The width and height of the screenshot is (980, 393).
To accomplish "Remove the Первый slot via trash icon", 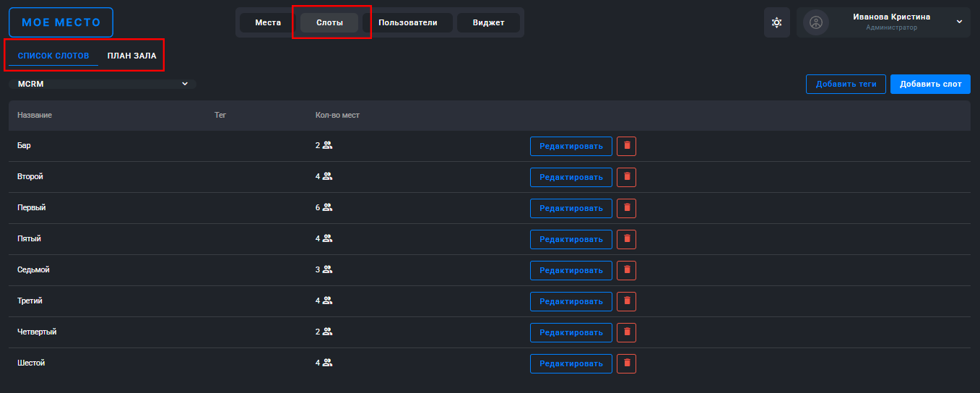I will point(627,208).
